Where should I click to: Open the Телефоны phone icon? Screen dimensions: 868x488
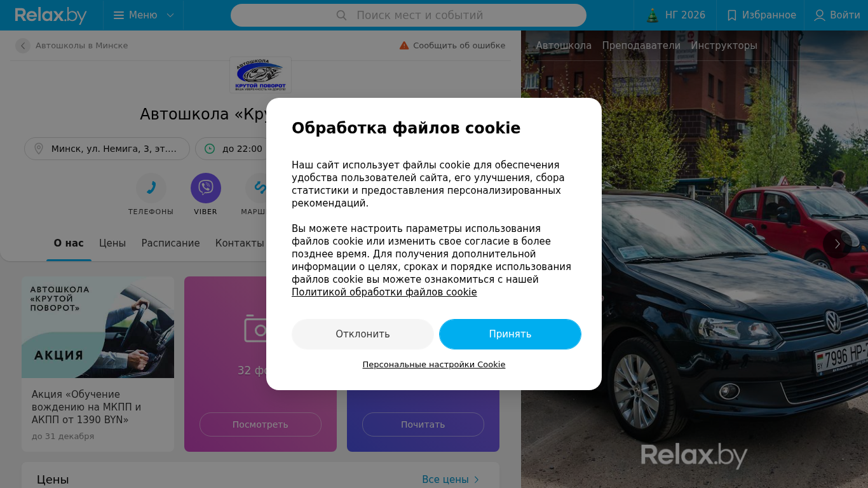pos(151,188)
